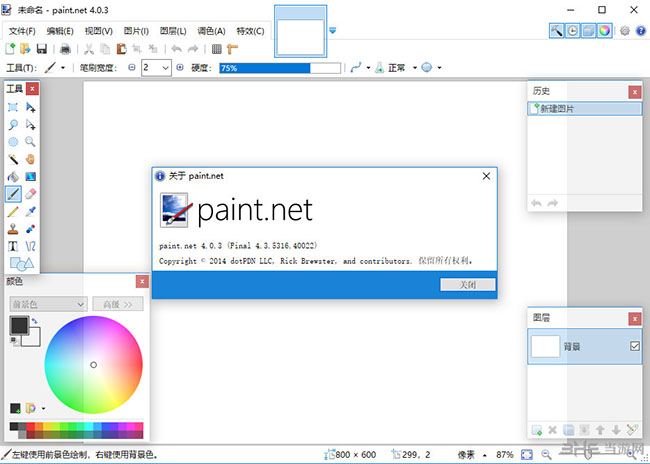Screen dimensions: 650x464
Task: Select the Line/Curve tool
Action: [x=30, y=246]
